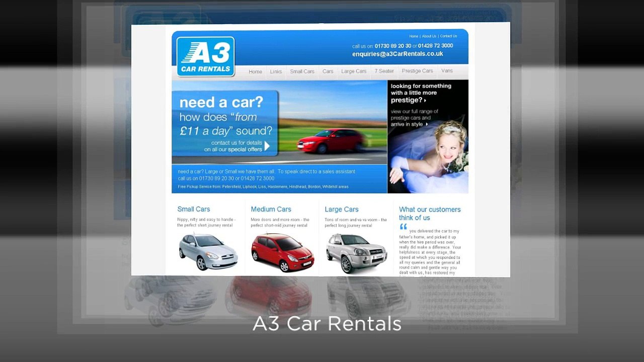644x362 pixels.
Task: Open the About Us top link
Action: point(429,36)
